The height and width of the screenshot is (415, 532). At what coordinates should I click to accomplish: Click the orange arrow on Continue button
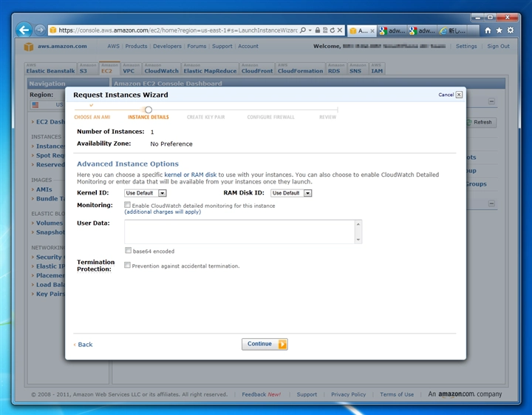(282, 345)
